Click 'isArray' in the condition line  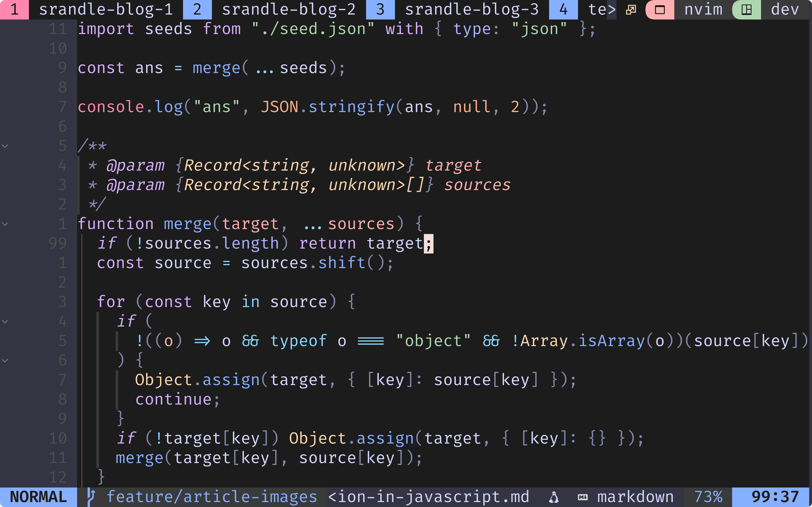click(x=612, y=341)
